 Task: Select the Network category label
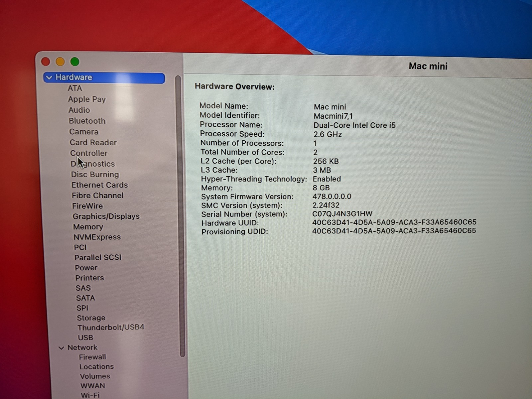coord(82,347)
